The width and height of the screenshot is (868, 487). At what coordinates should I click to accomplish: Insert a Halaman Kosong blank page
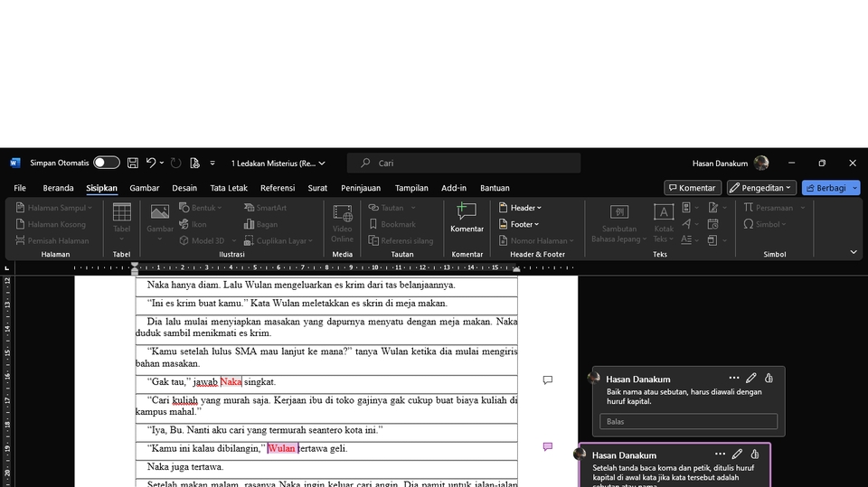[x=51, y=224]
